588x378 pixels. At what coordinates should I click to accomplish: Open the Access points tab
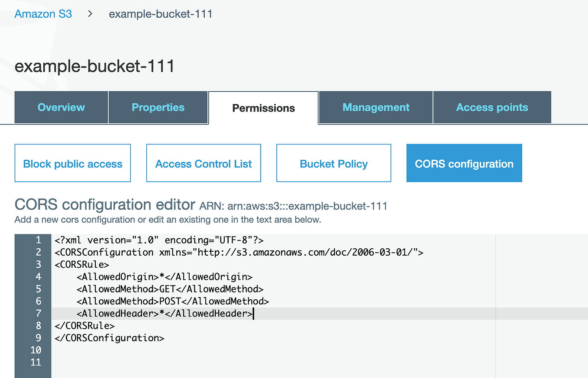[x=492, y=107]
